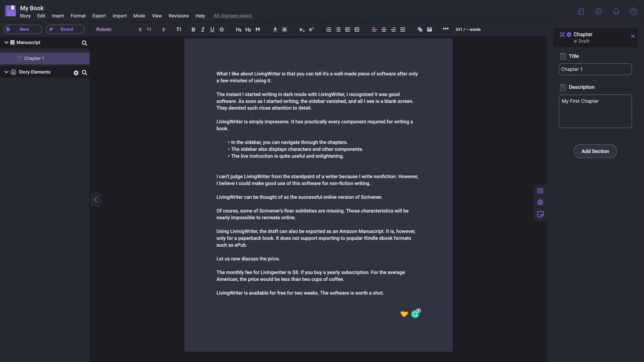Toggle bold formatting
The image size is (644, 362).
point(193,29)
